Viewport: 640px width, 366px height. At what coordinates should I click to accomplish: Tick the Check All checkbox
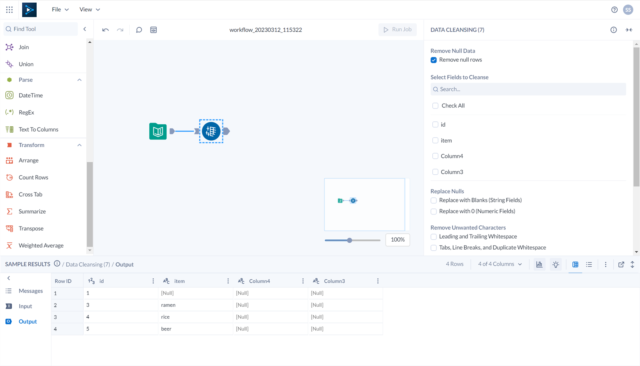[x=435, y=106]
